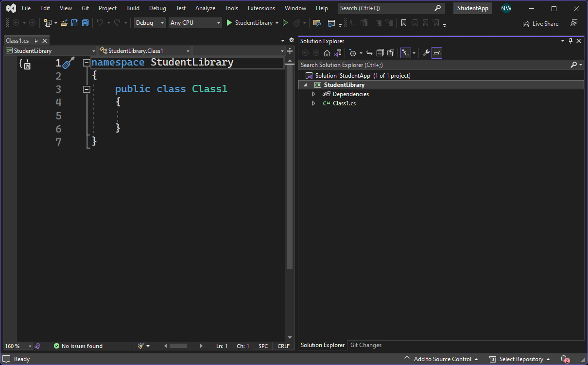Collapse the namespace StudentLibrary code block
The image size is (588, 365).
click(x=86, y=63)
